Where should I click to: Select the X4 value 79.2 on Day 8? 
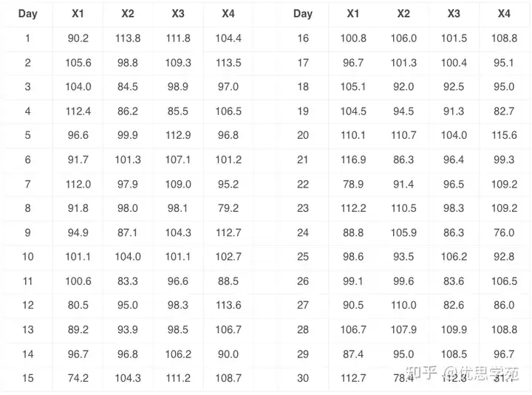(228, 208)
